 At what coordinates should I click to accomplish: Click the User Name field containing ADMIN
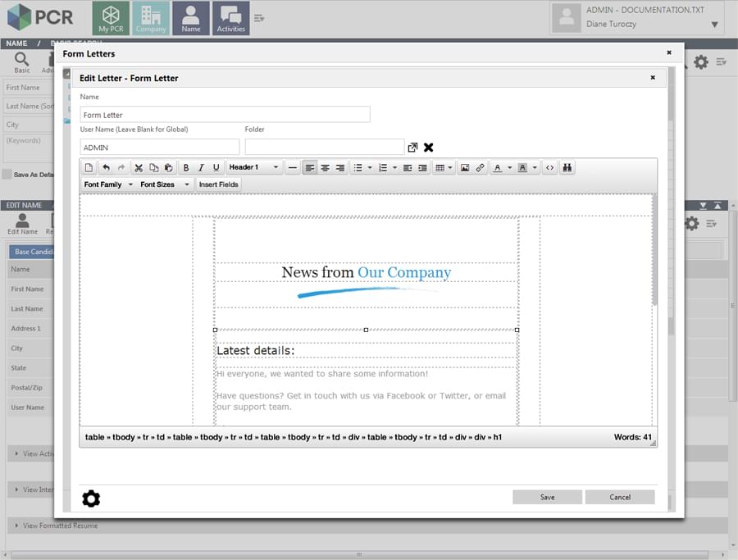click(x=160, y=148)
